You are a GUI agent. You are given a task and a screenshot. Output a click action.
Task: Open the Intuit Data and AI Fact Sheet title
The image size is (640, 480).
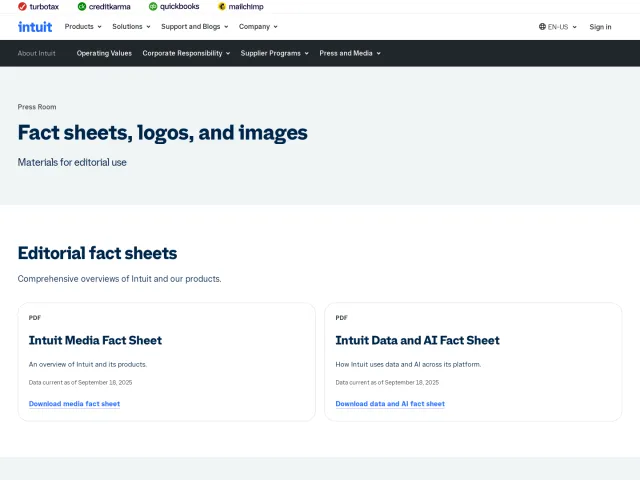[x=417, y=340]
